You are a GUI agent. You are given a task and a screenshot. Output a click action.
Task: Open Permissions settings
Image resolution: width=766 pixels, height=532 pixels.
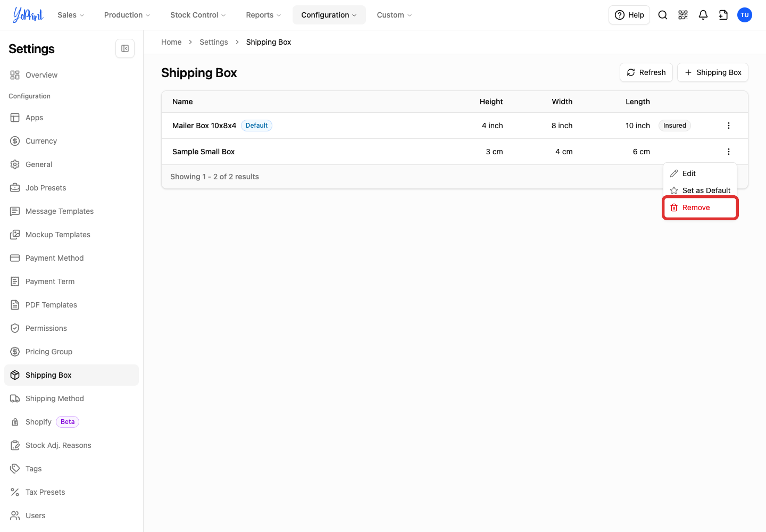[x=71, y=328]
